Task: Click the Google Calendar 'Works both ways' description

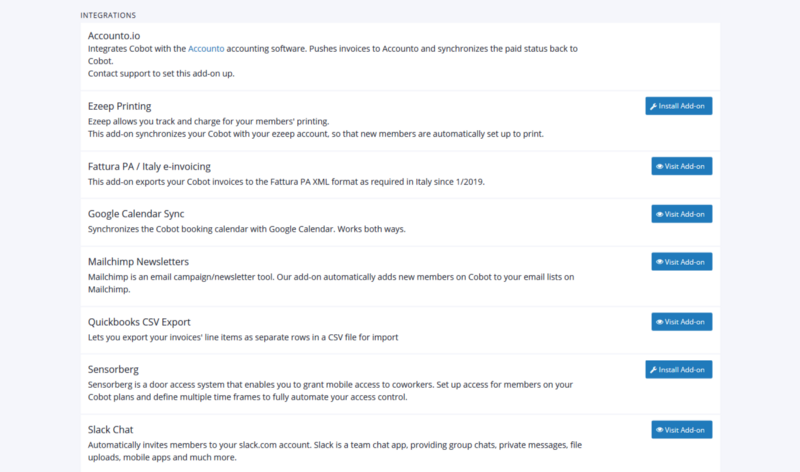Action: pos(246,229)
